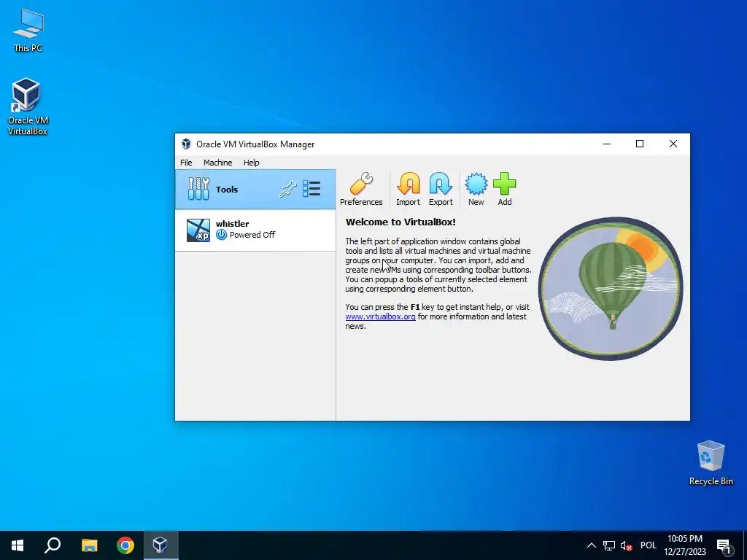Select Oracle VM VirtualBox desktop shortcut
747x560 pixels.
28,106
